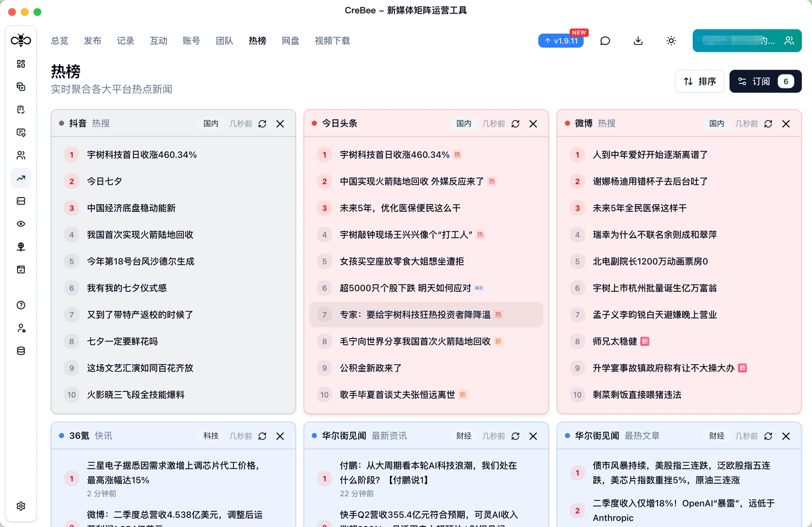The image size is (812, 527).
Task: Close the 抖音 热搜 card
Action: point(280,124)
